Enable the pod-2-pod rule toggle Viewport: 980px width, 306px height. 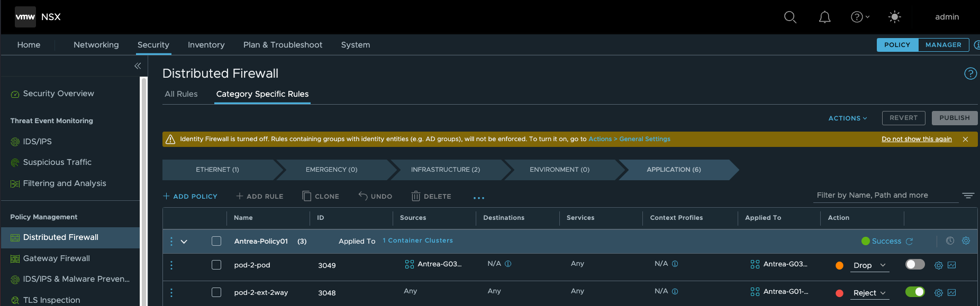pyautogui.click(x=915, y=264)
